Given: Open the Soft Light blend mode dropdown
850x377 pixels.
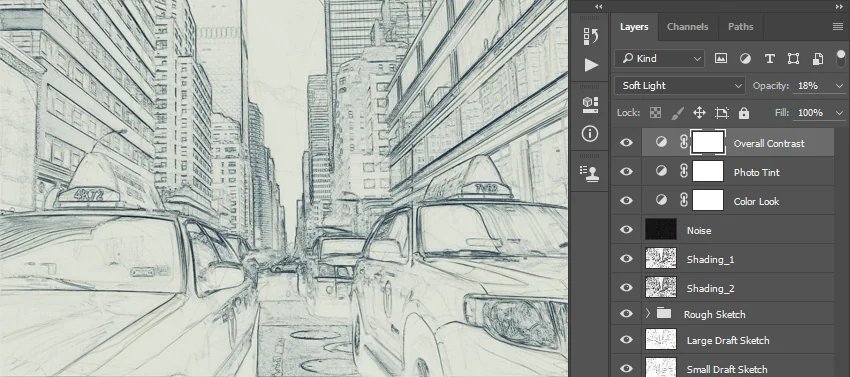Looking at the screenshot, I should (x=680, y=86).
